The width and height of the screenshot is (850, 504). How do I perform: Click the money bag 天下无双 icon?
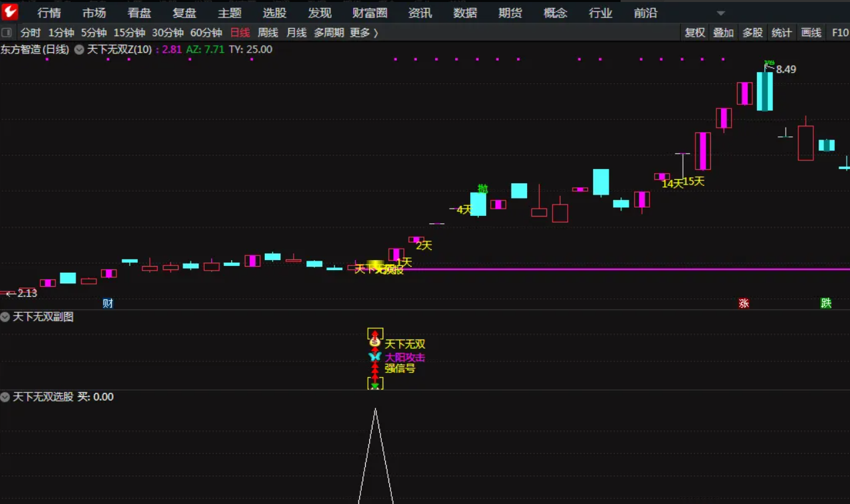coord(375,343)
